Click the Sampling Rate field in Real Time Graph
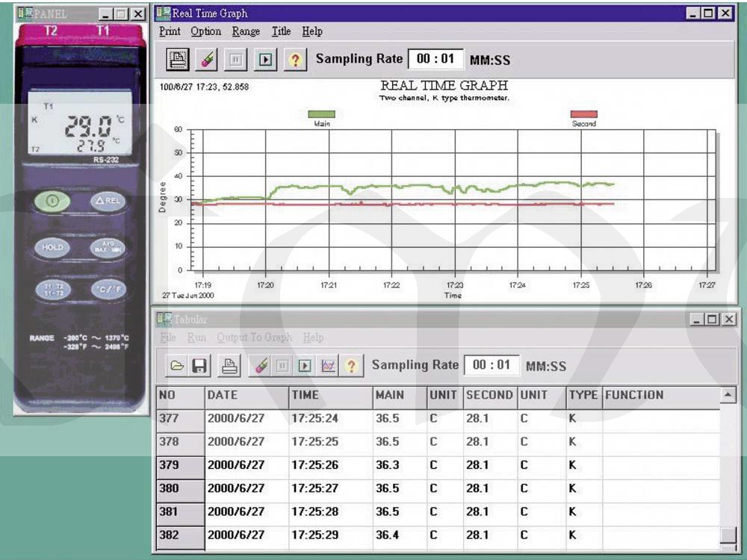The image size is (747, 560). click(435, 59)
